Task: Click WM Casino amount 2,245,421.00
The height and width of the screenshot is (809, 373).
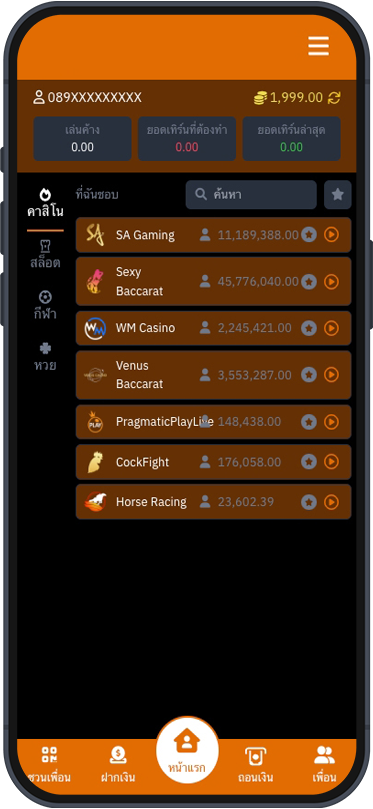Action: point(254,328)
